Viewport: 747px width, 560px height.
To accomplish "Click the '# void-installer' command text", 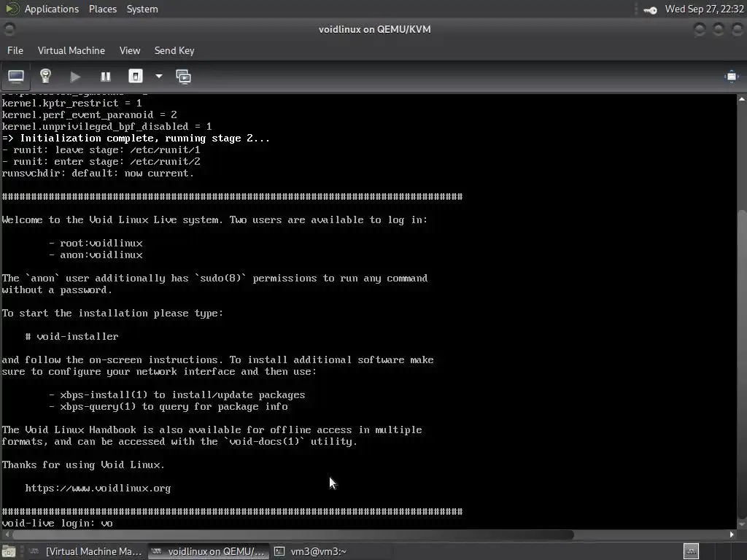I will [71, 336].
